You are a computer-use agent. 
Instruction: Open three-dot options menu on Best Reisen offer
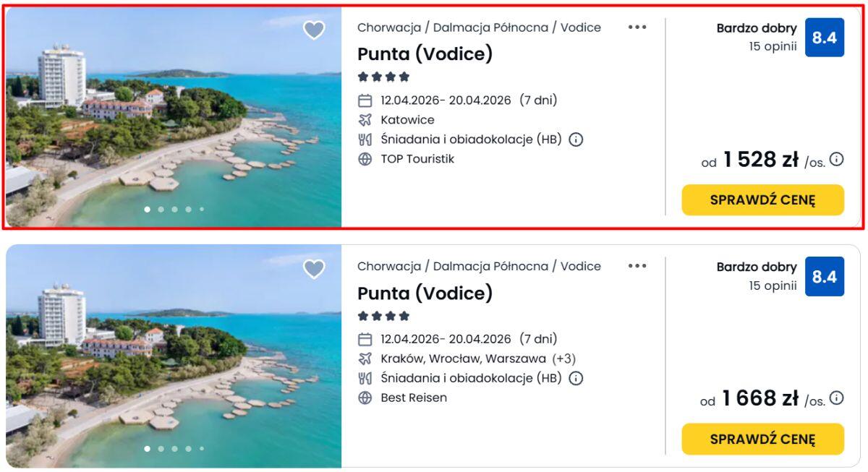tap(637, 266)
